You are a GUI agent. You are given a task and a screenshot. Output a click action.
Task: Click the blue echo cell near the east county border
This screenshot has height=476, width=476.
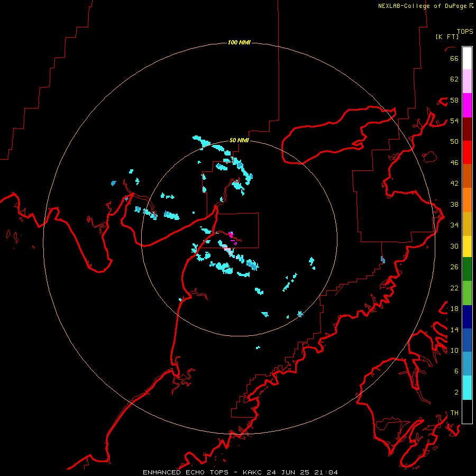tap(383, 260)
